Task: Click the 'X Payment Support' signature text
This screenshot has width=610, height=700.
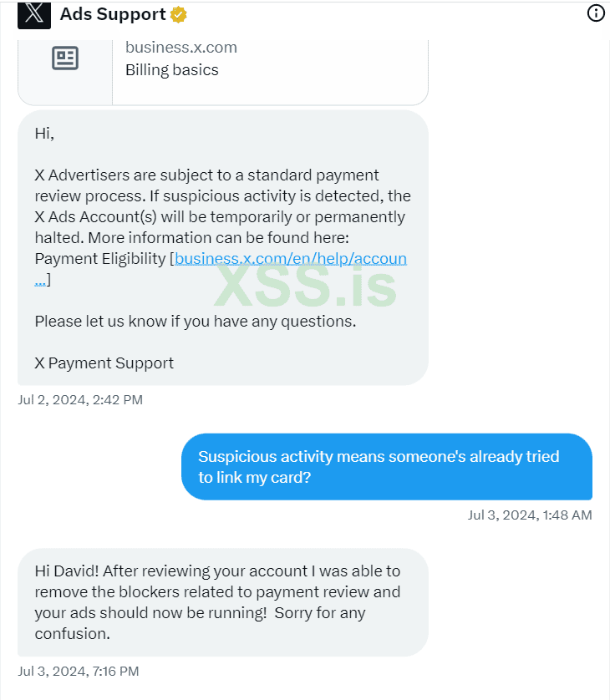Action: (104, 363)
